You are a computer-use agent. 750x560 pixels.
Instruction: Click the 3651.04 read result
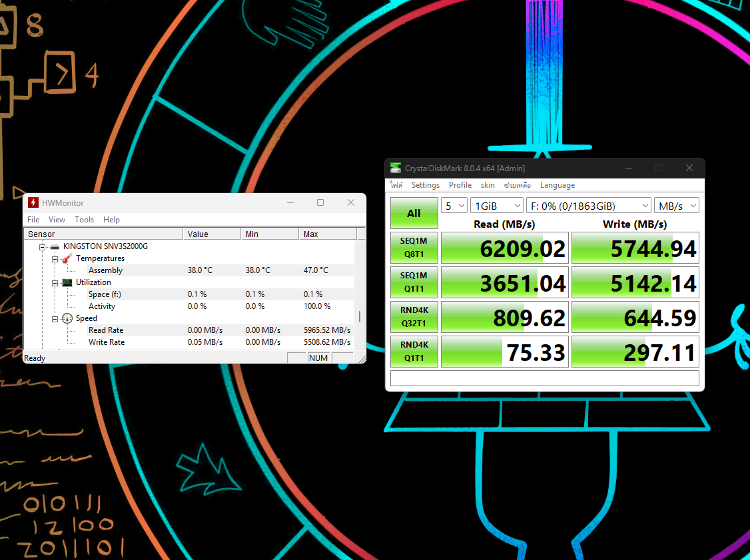coord(505,282)
